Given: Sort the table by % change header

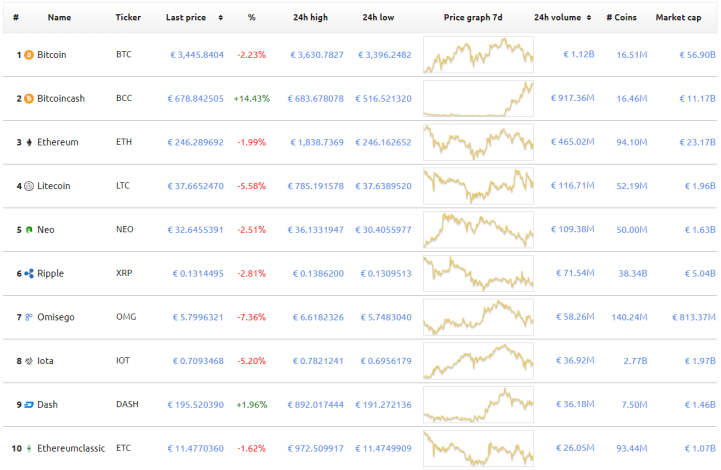Looking at the screenshot, I should pyautogui.click(x=251, y=18).
